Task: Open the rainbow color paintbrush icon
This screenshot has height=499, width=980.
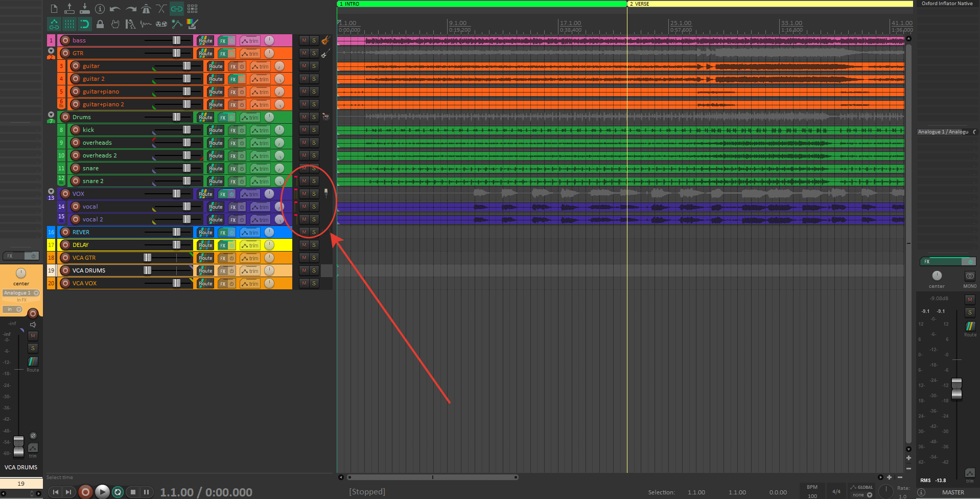Action: (x=192, y=24)
